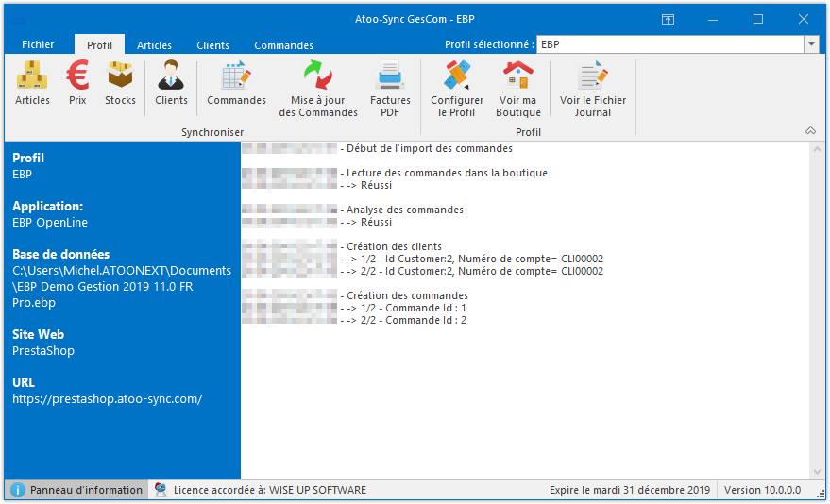Collapse the ribbon with the chevron

pos(810,130)
